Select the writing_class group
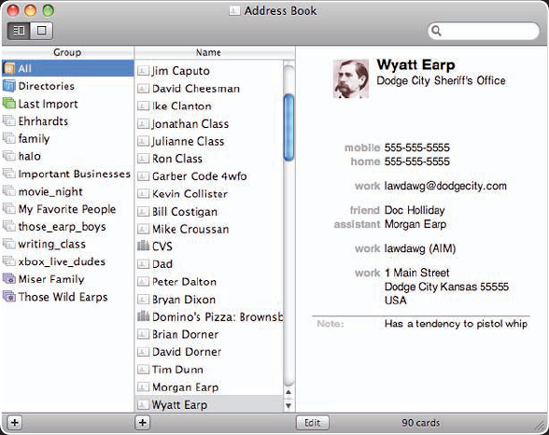Image resolution: width=549 pixels, height=435 pixels. pyautogui.click(x=68, y=244)
